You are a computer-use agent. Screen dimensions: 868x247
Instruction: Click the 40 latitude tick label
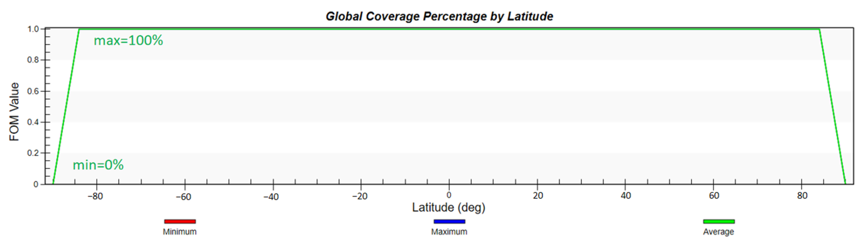pyautogui.click(x=626, y=196)
